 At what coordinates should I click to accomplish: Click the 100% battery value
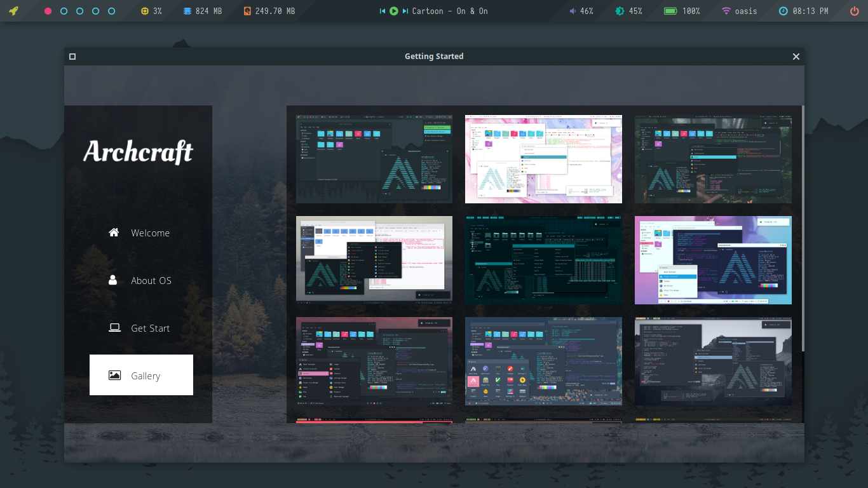[691, 11]
